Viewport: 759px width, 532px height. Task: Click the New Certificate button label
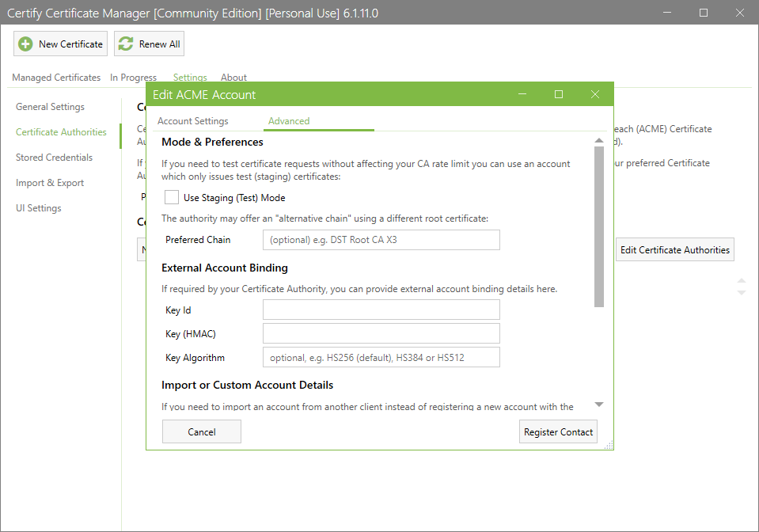[70, 44]
